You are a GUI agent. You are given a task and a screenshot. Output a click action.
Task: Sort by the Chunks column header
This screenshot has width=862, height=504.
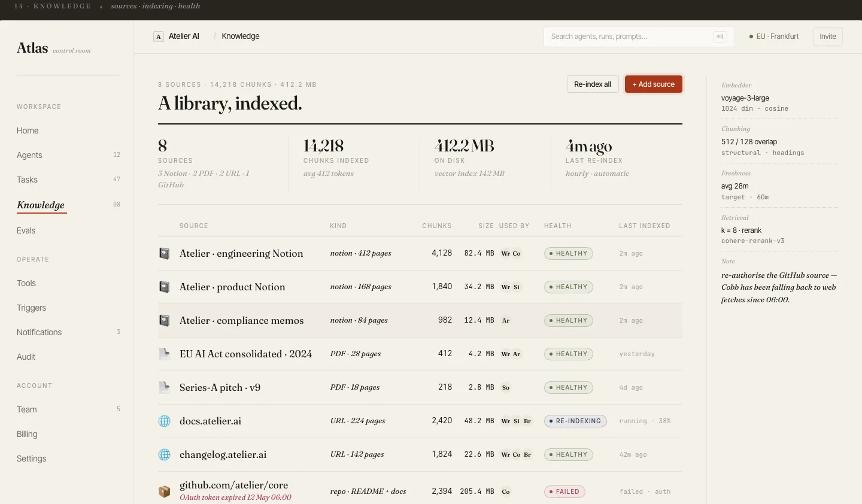tap(437, 226)
